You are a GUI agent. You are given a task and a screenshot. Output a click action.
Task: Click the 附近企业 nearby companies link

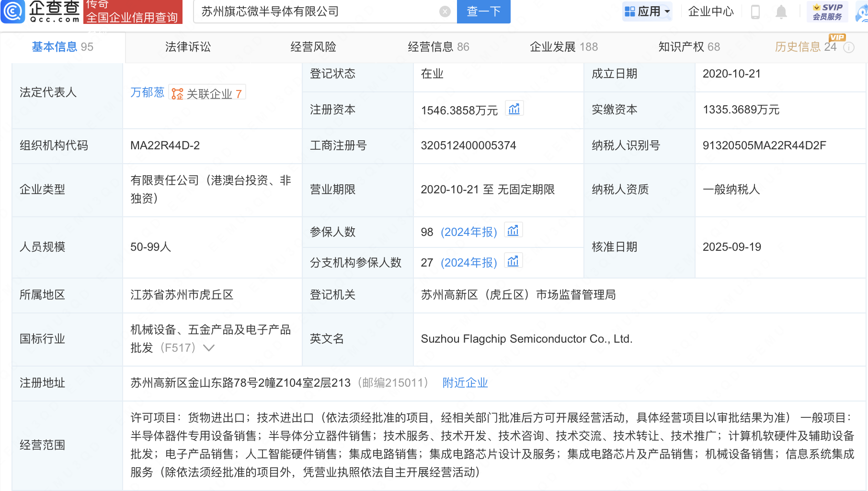coord(465,383)
